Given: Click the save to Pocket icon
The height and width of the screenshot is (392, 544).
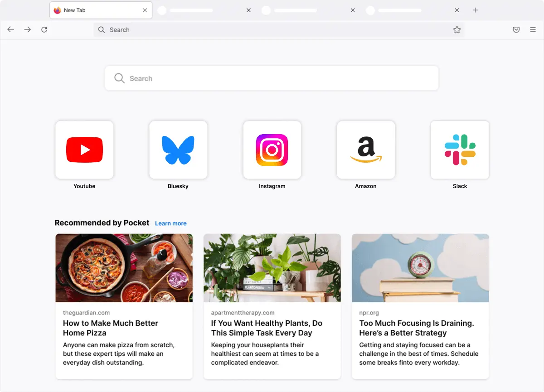Looking at the screenshot, I should [516, 29].
